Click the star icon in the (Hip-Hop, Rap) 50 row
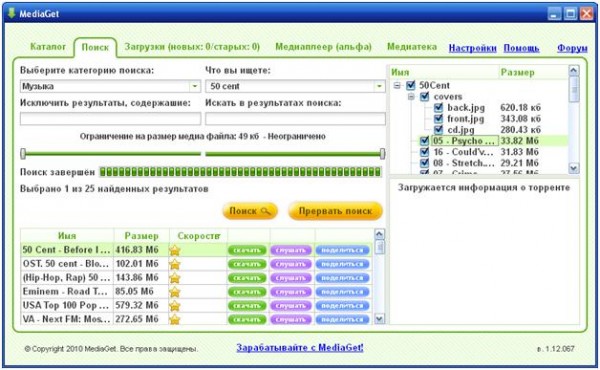600x370 pixels. pyautogui.click(x=175, y=278)
